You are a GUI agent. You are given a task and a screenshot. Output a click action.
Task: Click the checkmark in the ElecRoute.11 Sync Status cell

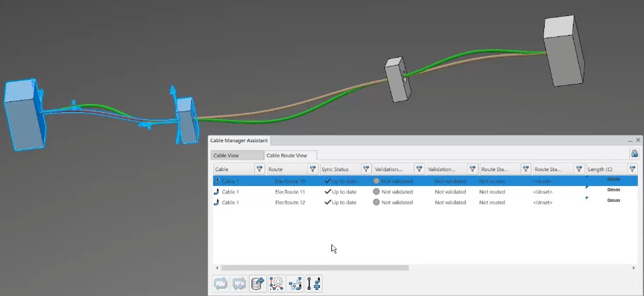[327, 191]
